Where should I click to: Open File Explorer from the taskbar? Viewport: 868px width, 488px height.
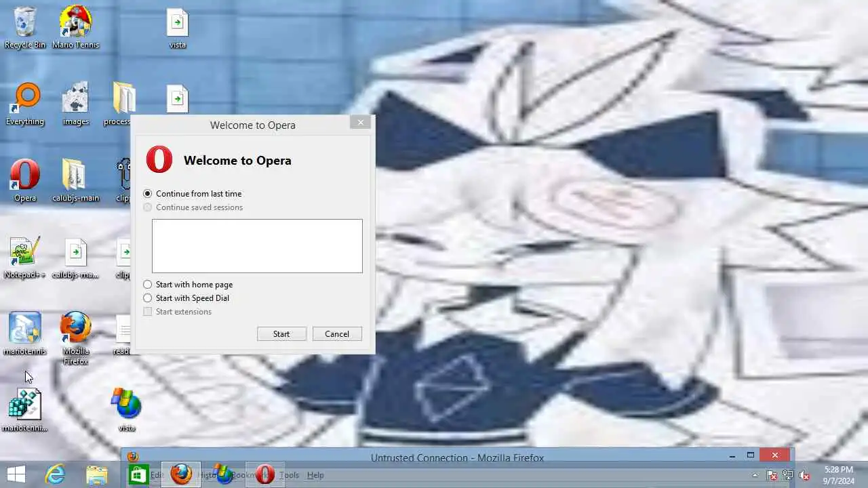point(97,474)
